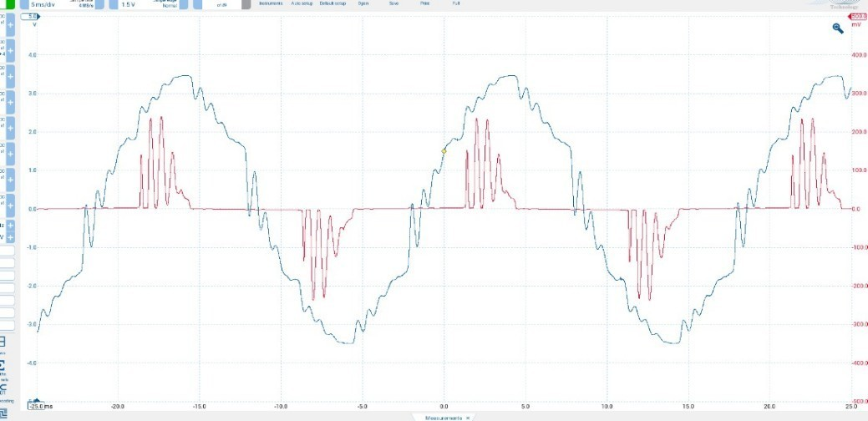
Task: Click the 400.0 label on right axis
Action: point(858,55)
